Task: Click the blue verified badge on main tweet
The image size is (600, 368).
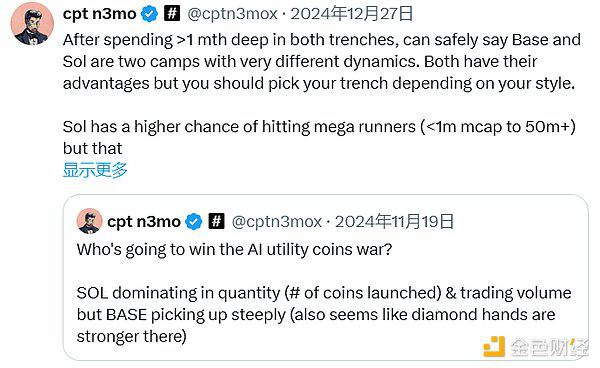Action: 149,14
